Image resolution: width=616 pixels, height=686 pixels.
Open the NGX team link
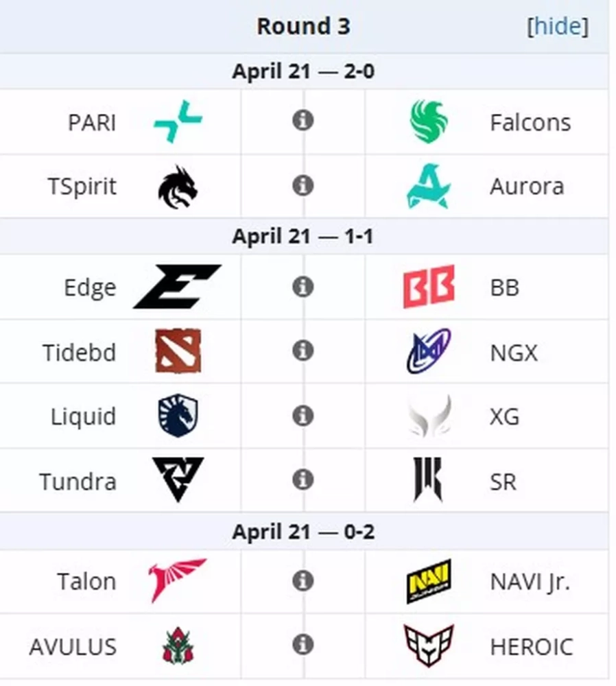514,353
